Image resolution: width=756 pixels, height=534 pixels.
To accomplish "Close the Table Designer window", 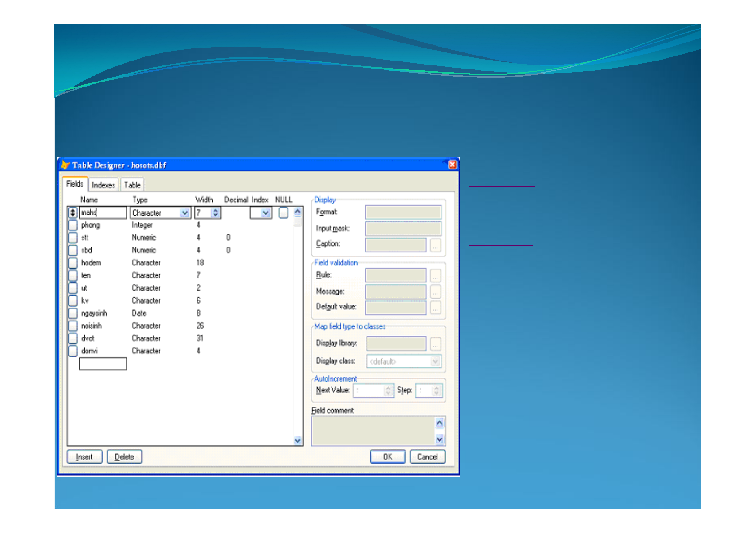I will (452, 165).
